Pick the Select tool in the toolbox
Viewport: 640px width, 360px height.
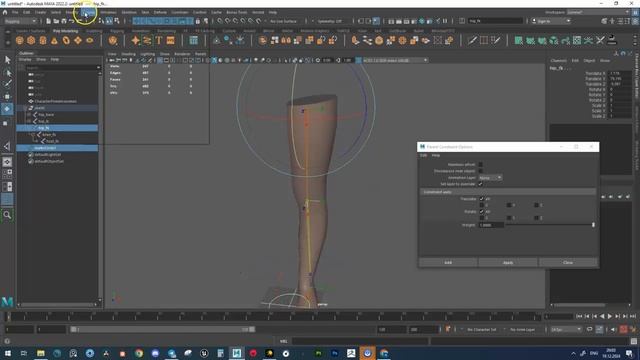coord(7,60)
